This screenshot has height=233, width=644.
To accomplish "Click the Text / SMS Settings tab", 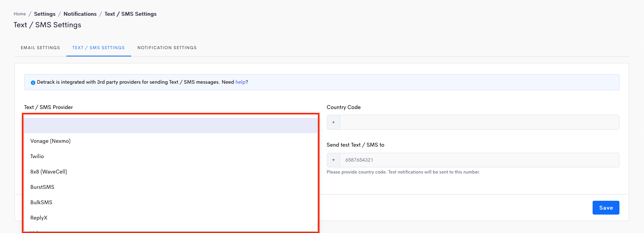I will [x=99, y=48].
